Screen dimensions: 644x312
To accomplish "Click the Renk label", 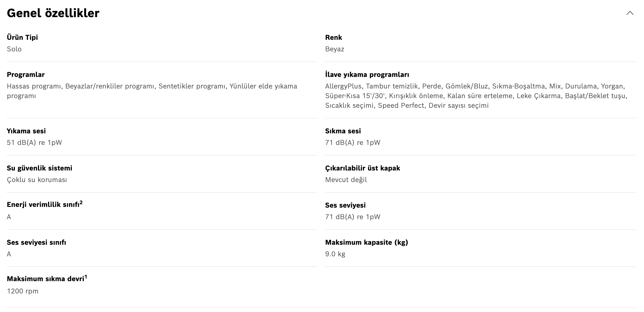I will 333,38.
